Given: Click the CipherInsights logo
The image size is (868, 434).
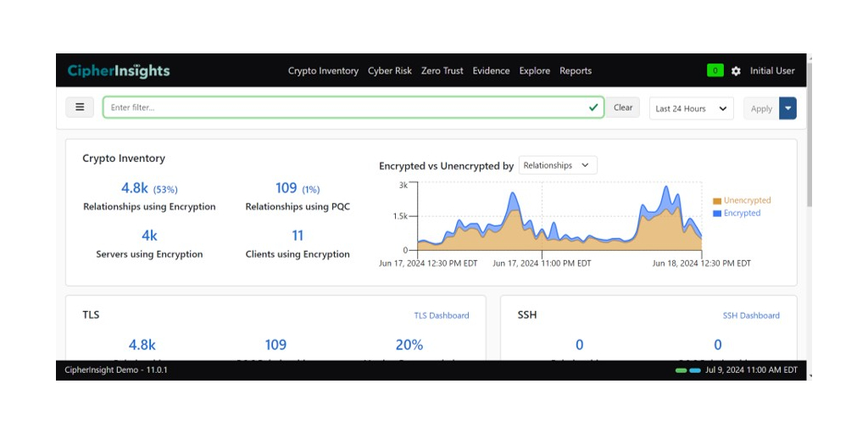Looking at the screenshot, I should coord(119,71).
